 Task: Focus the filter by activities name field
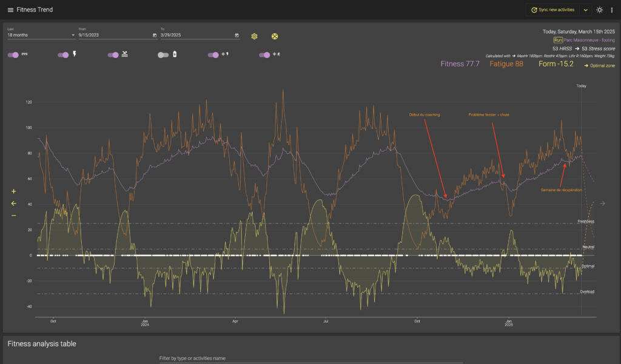pyautogui.click(x=311, y=358)
